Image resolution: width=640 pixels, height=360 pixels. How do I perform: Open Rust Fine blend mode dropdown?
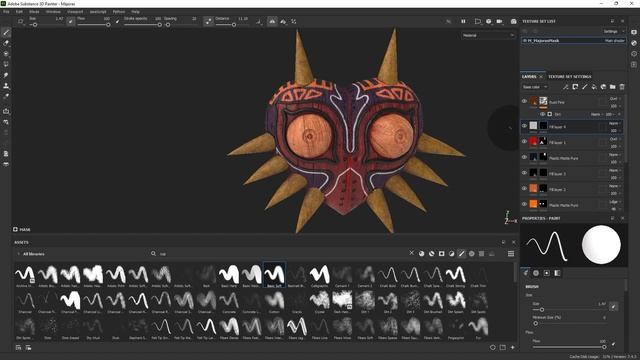615,99
